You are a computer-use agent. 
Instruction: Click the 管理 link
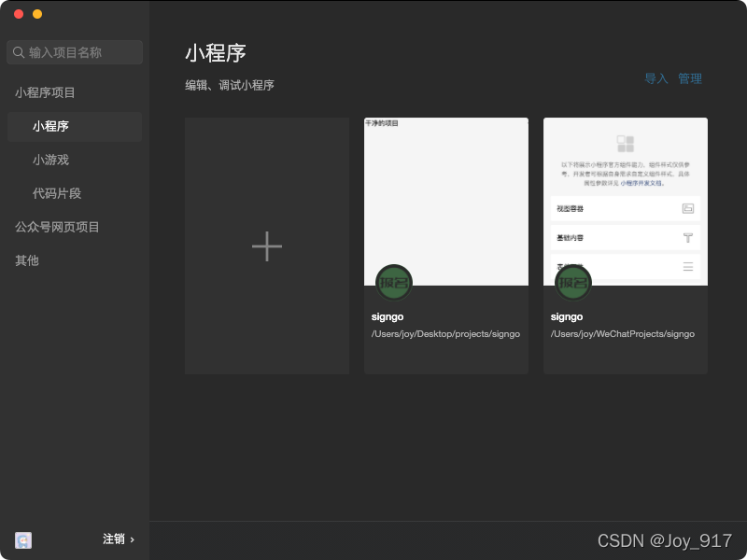click(690, 78)
